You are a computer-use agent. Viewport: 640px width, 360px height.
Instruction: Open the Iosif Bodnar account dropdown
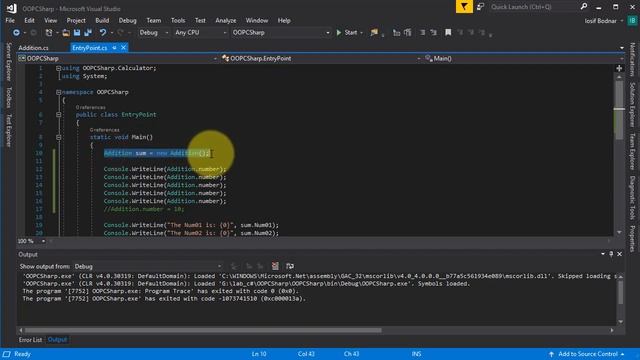pos(604,20)
